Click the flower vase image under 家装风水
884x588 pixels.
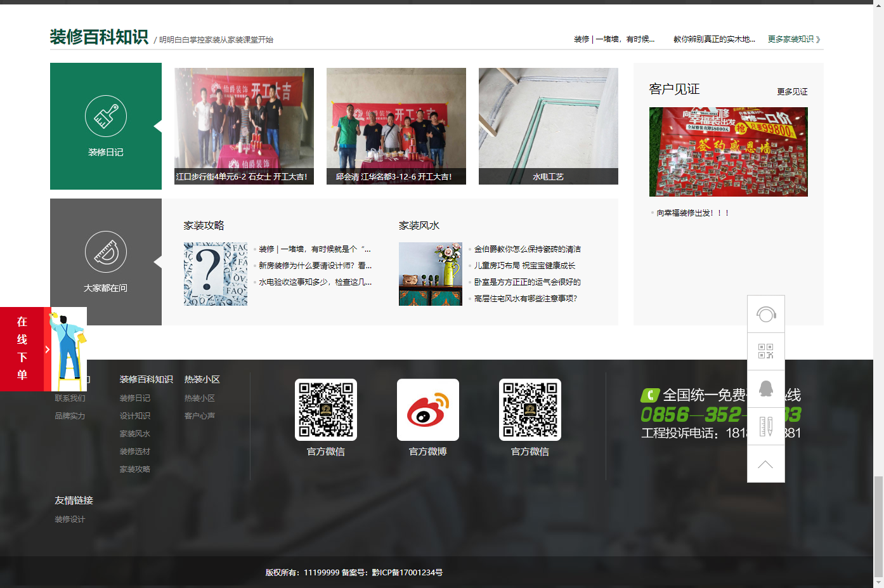pyautogui.click(x=431, y=274)
